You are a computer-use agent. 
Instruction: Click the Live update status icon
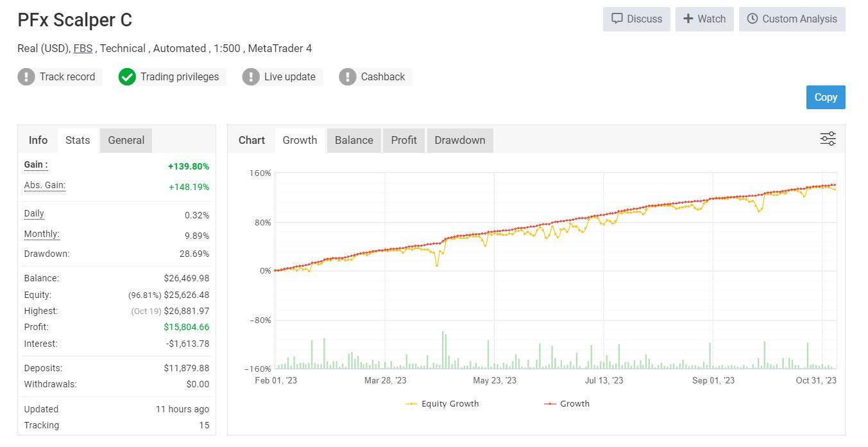(x=251, y=76)
